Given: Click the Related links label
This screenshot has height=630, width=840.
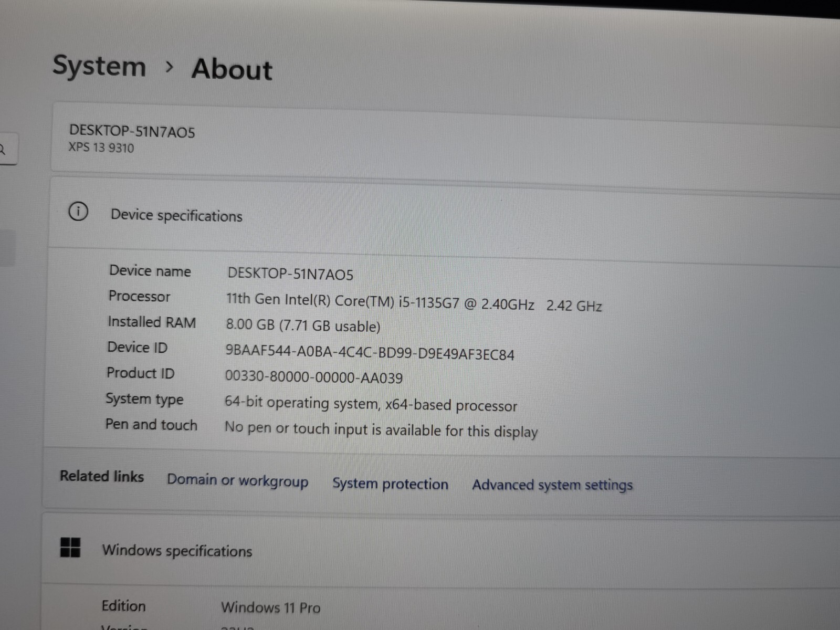Looking at the screenshot, I should [x=102, y=476].
